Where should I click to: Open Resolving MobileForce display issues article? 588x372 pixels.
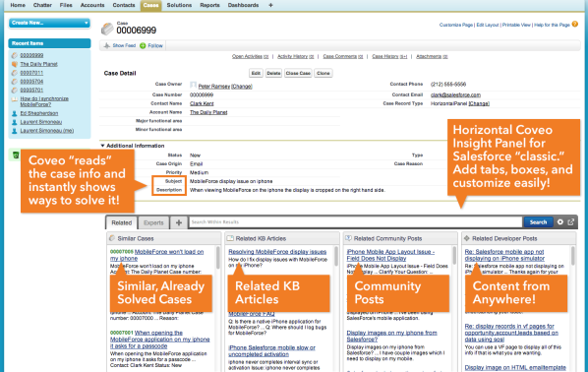277,252
